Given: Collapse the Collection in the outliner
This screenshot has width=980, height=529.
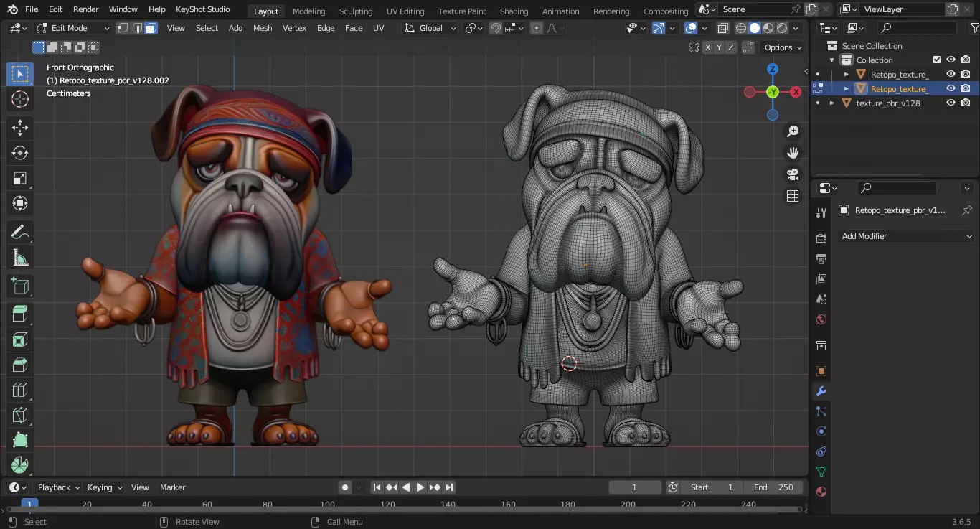Looking at the screenshot, I should 832,60.
